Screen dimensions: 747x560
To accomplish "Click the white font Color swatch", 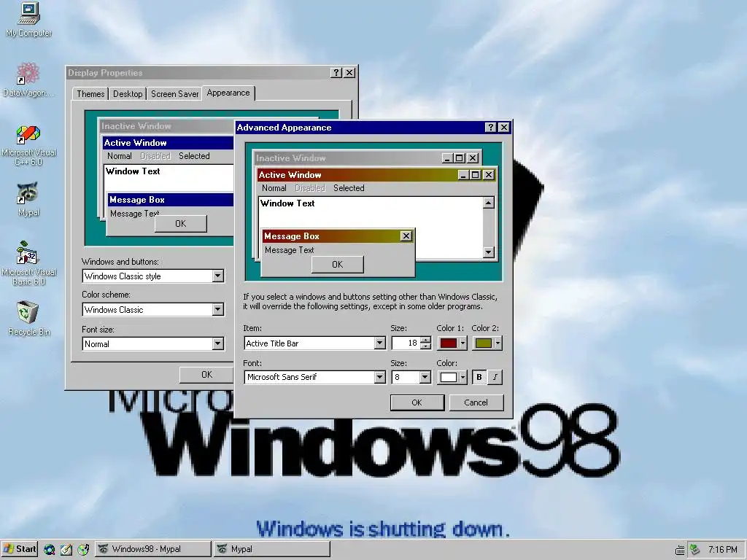I will [449, 377].
